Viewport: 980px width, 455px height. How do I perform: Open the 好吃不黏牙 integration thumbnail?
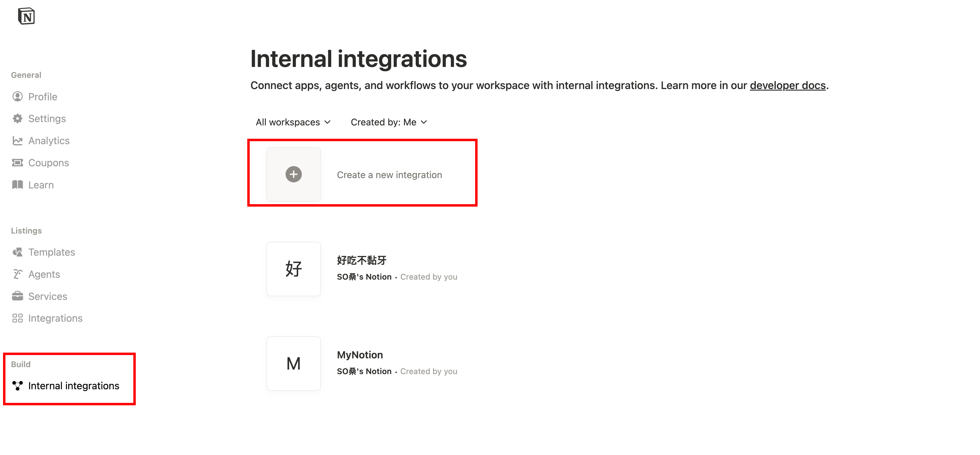coord(293,269)
